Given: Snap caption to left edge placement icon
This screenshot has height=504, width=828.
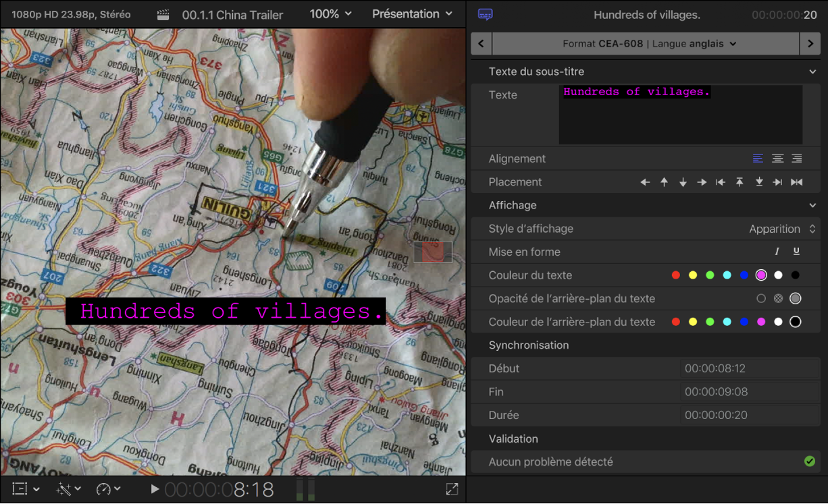Looking at the screenshot, I should coord(720,181).
